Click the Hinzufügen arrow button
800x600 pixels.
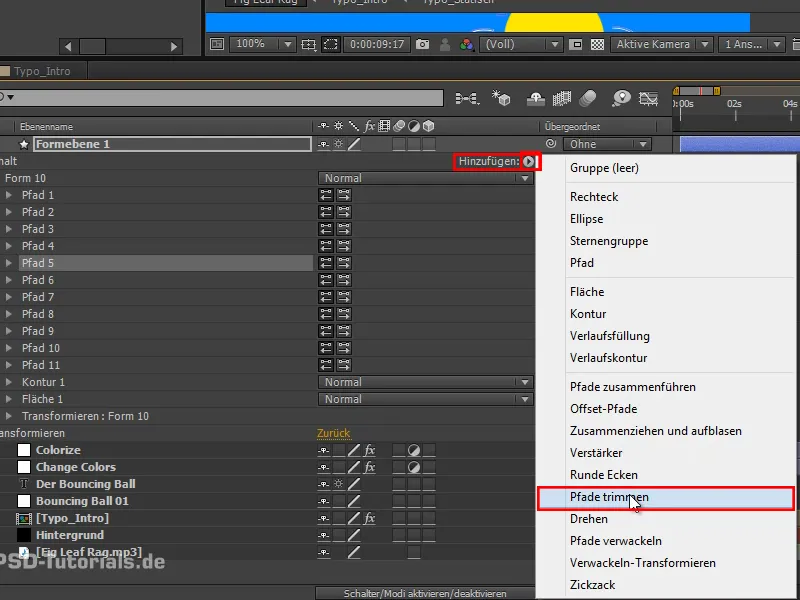click(529, 161)
